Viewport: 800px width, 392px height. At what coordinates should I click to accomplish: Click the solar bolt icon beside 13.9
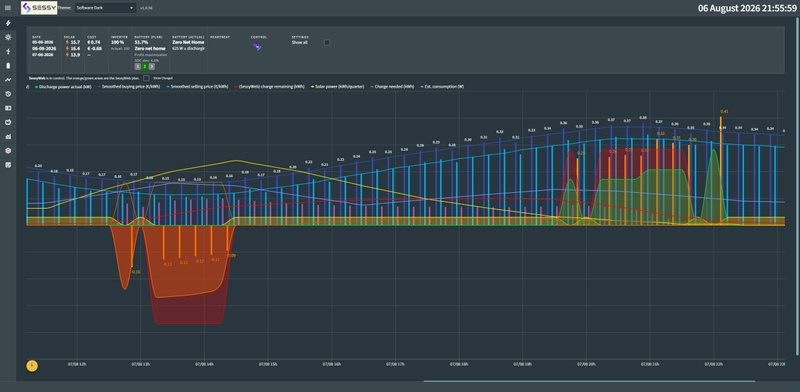pyautogui.click(x=67, y=55)
